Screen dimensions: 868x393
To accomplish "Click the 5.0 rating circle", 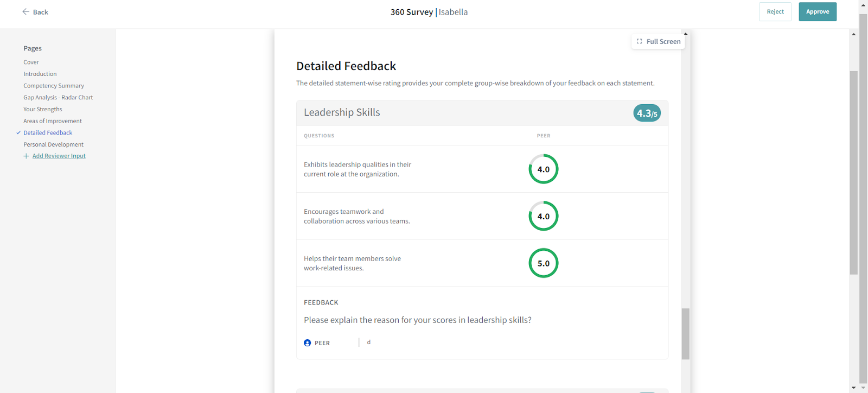I will point(543,263).
